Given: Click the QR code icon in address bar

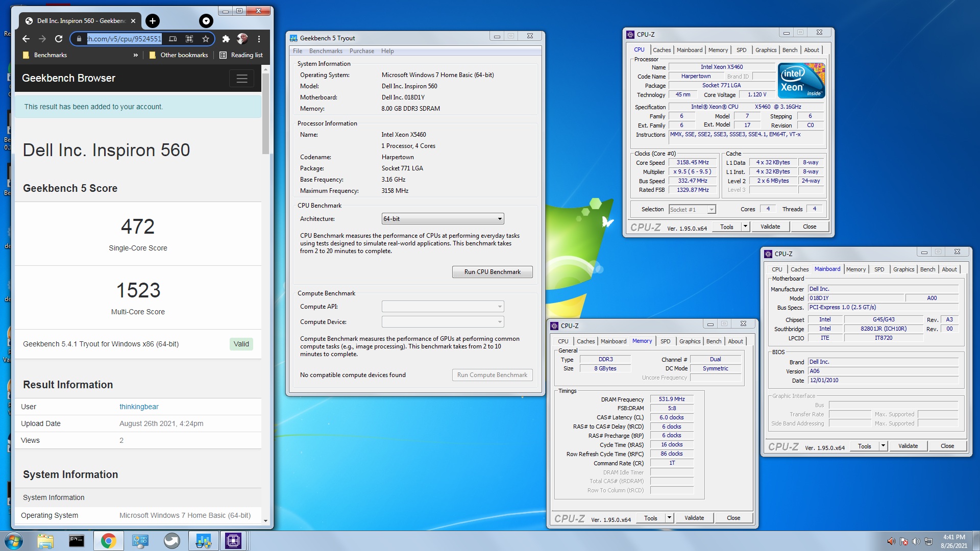Looking at the screenshot, I should pyautogui.click(x=189, y=39).
